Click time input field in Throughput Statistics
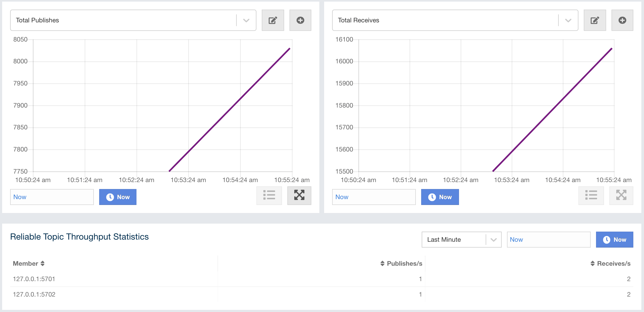 pos(548,240)
